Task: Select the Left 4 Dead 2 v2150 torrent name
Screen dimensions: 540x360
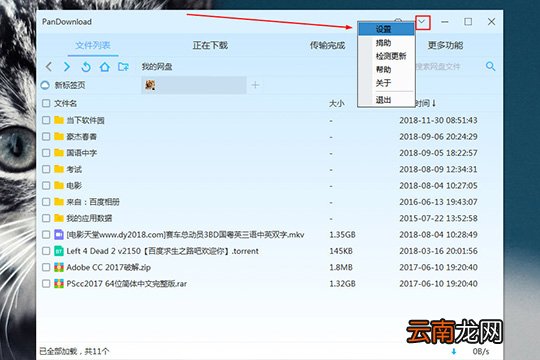Action: coord(163,251)
